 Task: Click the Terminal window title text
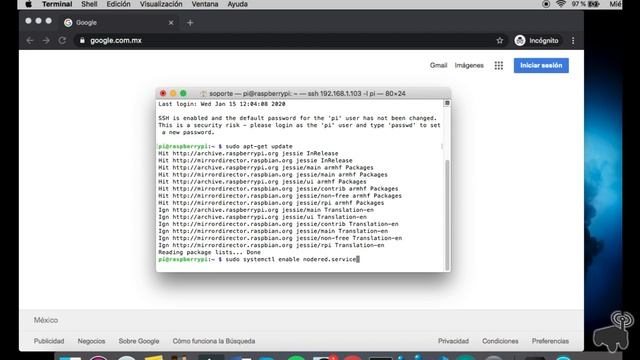pyautogui.click(x=307, y=93)
